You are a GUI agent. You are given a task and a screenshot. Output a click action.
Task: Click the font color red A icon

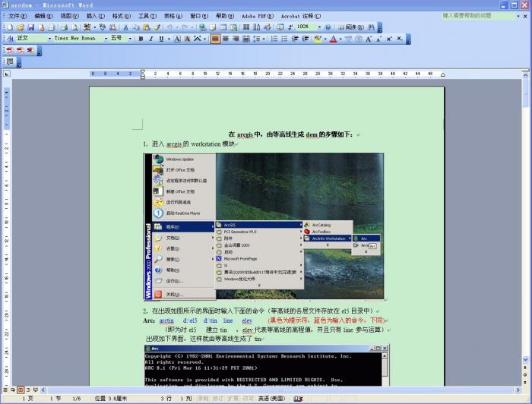333,39
